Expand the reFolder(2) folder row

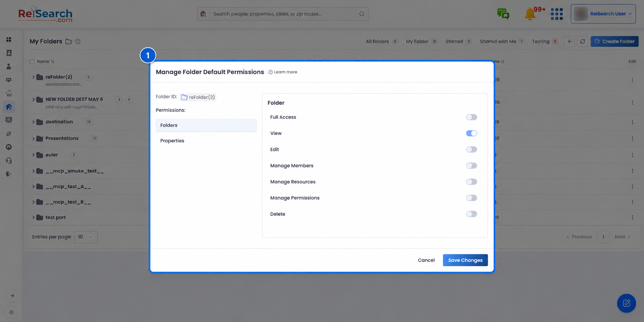pos(33,77)
